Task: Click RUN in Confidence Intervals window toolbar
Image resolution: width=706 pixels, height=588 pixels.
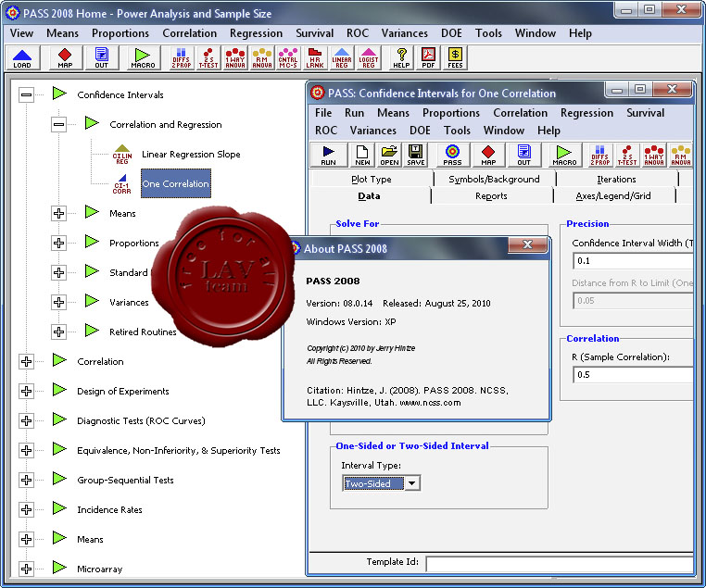Action: click(328, 156)
